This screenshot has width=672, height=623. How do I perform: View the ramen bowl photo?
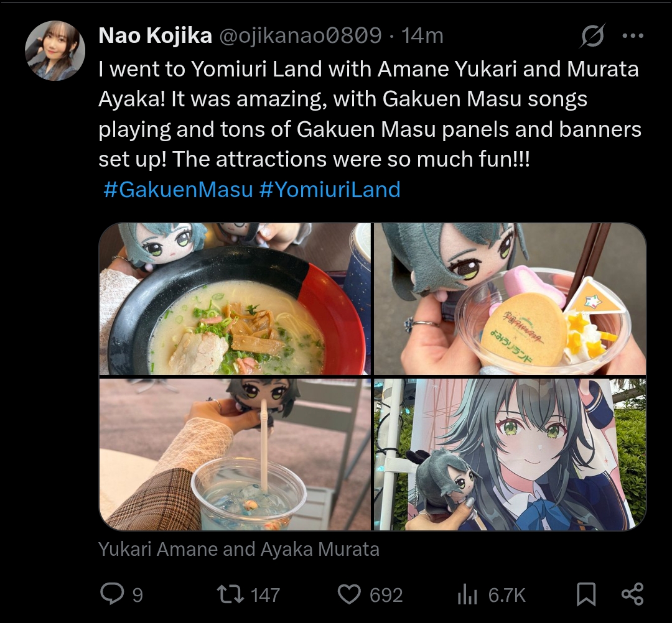pyautogui.click(x=235, y=299)
